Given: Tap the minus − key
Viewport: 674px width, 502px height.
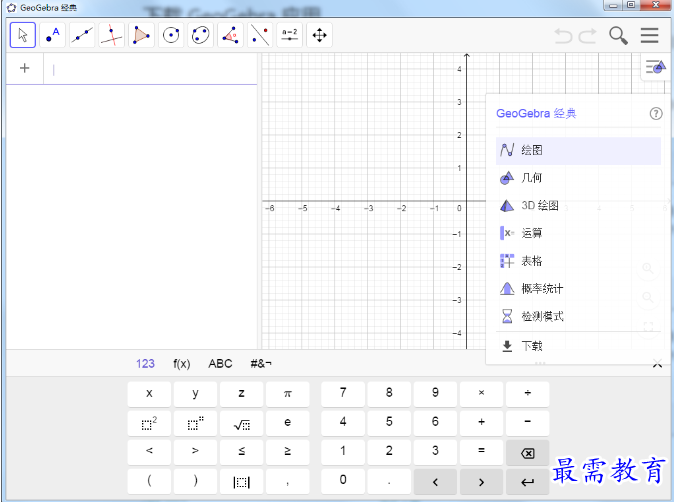Looking at the screenshot, I should point(527,423).
